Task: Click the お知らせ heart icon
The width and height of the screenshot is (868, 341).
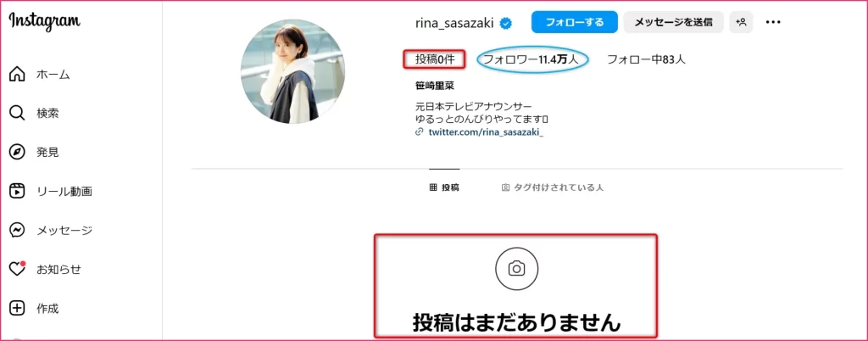Action: tap(18, 269)
